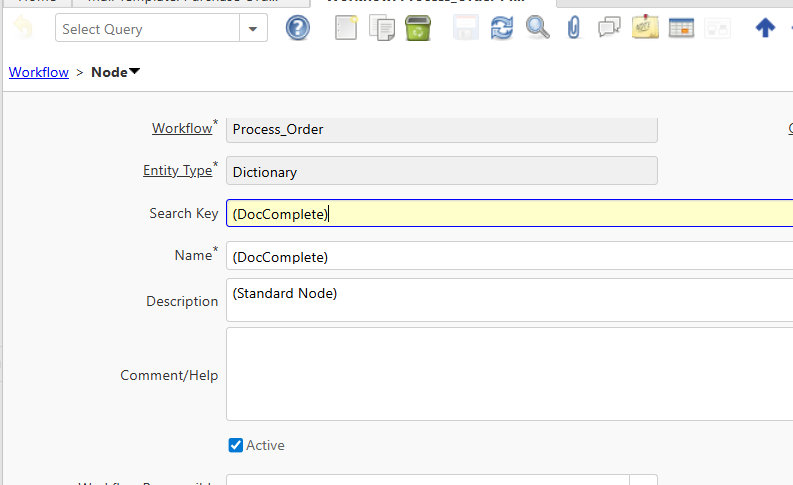Image resolution: width=793 pixels, height=485 pixels.
Task: Open the Select Query dropdown arrow
Action: point(253,29)
